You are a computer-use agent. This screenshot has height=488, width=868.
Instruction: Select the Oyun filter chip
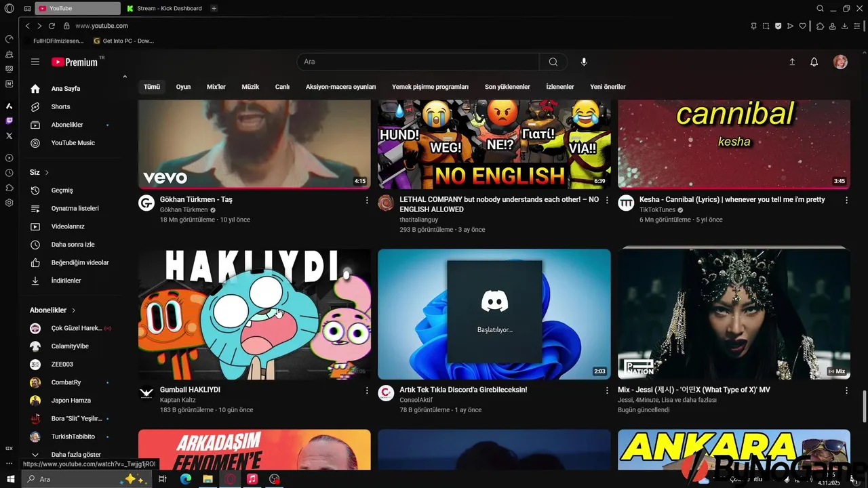click(x=183, y=87)
